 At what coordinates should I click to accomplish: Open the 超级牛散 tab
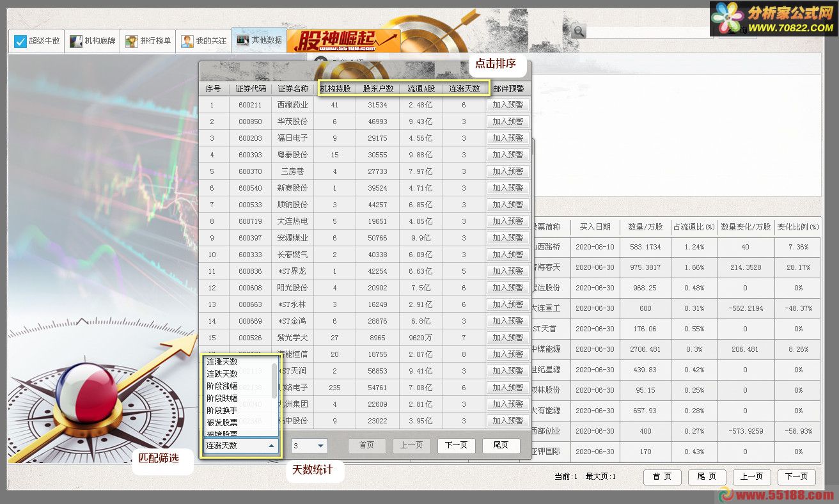37,41
